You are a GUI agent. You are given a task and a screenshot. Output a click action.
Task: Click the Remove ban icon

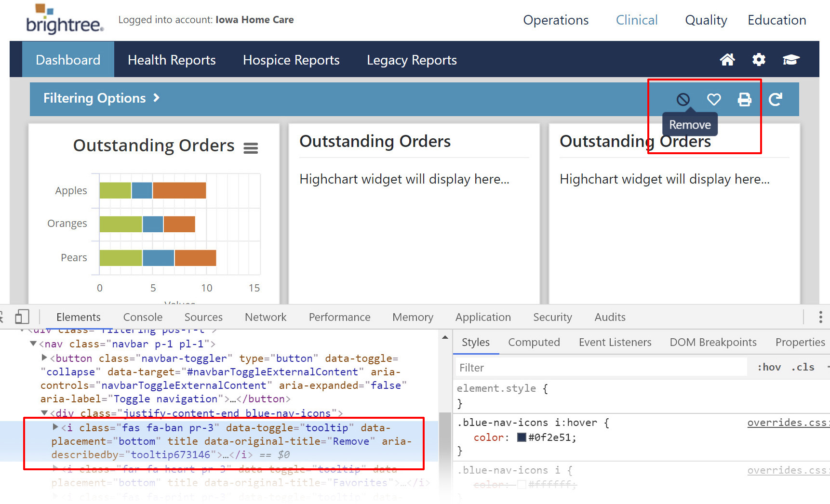683,99
